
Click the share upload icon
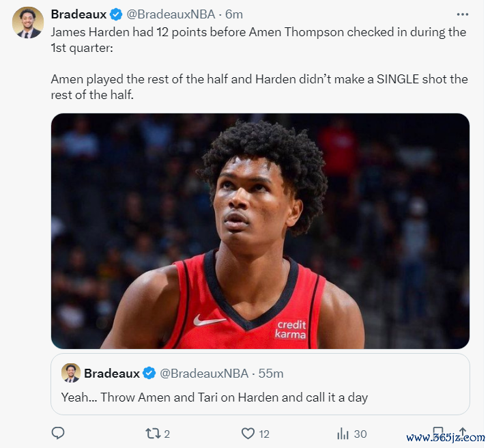pos(463,432)
